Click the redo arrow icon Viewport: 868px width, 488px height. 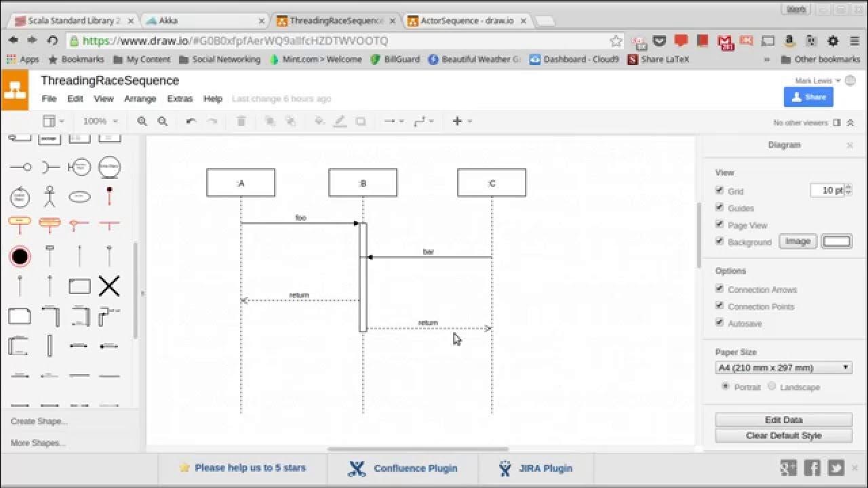click(x=212, y=121)
